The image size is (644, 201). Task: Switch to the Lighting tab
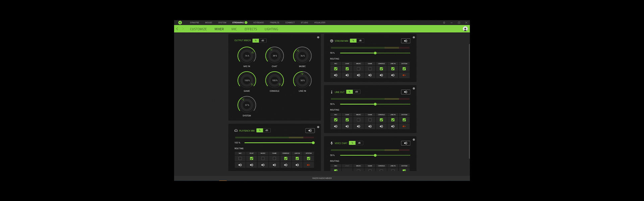tap(271, 29)
